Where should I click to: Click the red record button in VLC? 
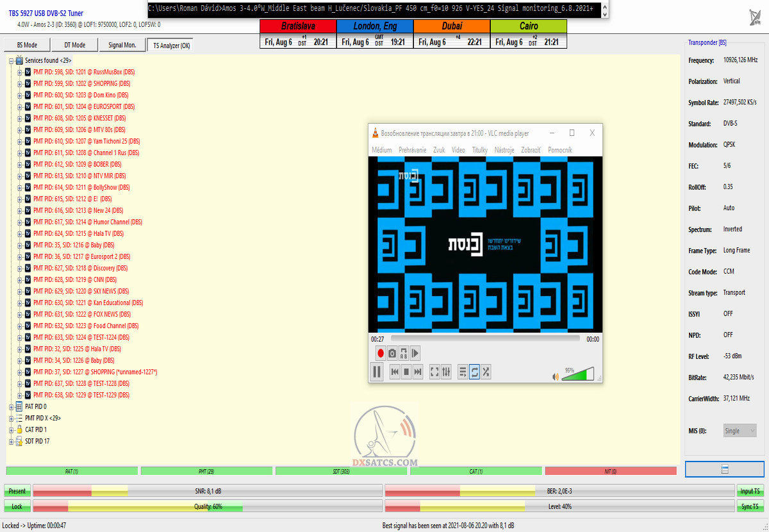coord(380,353)
